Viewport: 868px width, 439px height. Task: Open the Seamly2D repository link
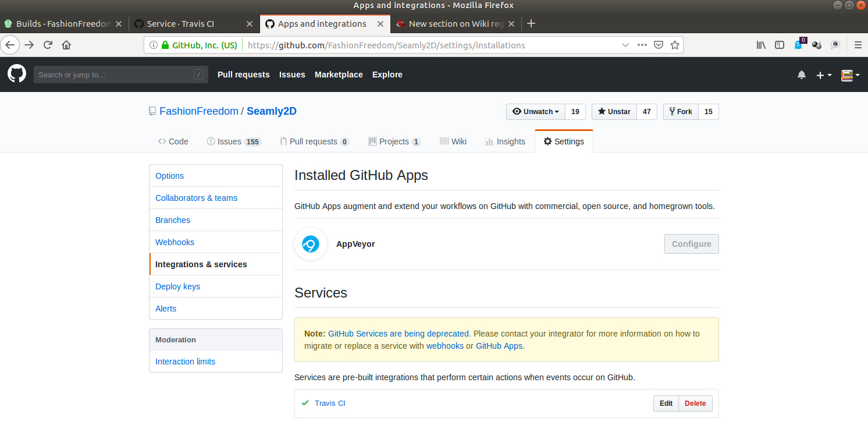coord(272,111)
